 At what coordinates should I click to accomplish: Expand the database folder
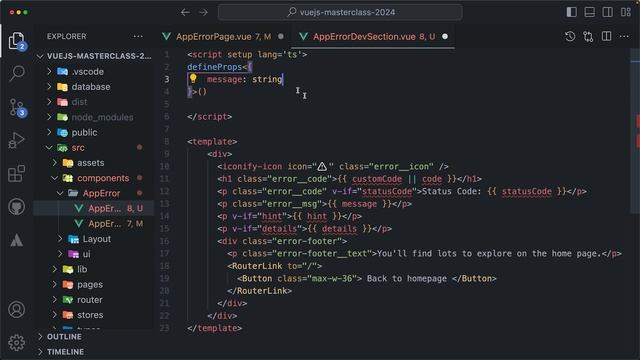pyautogui.click(x=94, y=87)
